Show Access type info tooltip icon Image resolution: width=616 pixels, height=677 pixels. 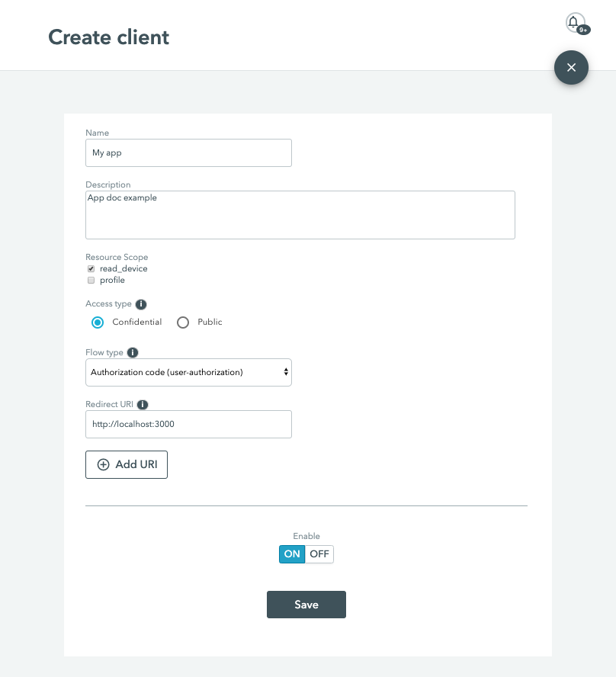[141, 304]
